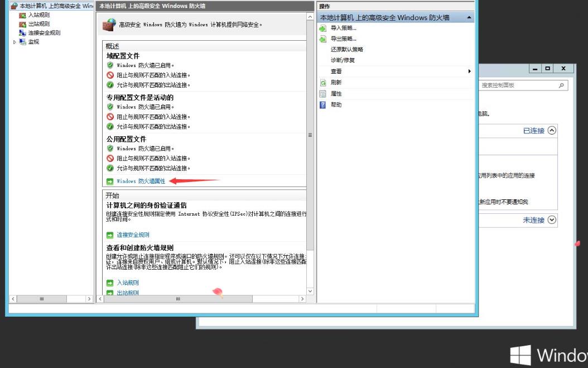This screenshot has height=368, width=588.
Task: Select 连接安全规则 in the left tree
Action: point(44,33)
